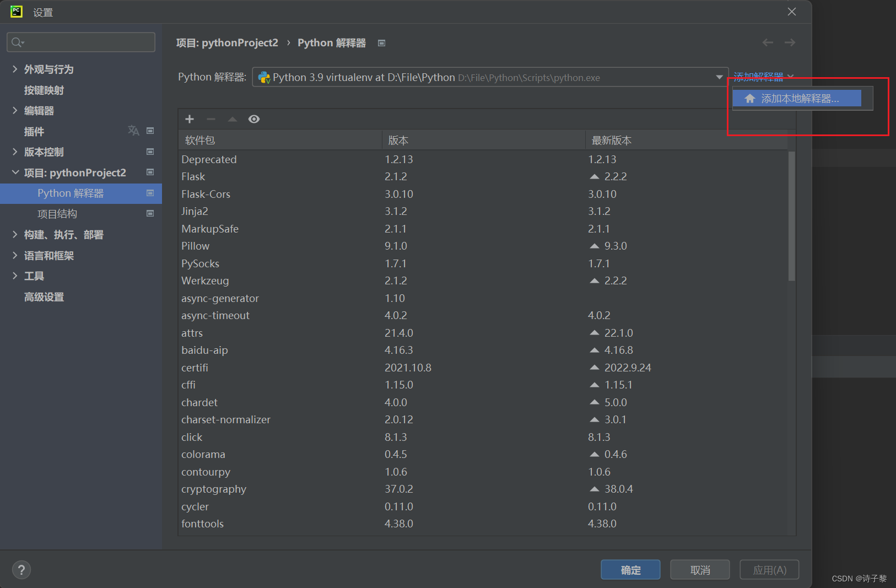This screenshot has width=896, height=588.
Task: Expand the 外观与行为 section
Action: (15, 69)
